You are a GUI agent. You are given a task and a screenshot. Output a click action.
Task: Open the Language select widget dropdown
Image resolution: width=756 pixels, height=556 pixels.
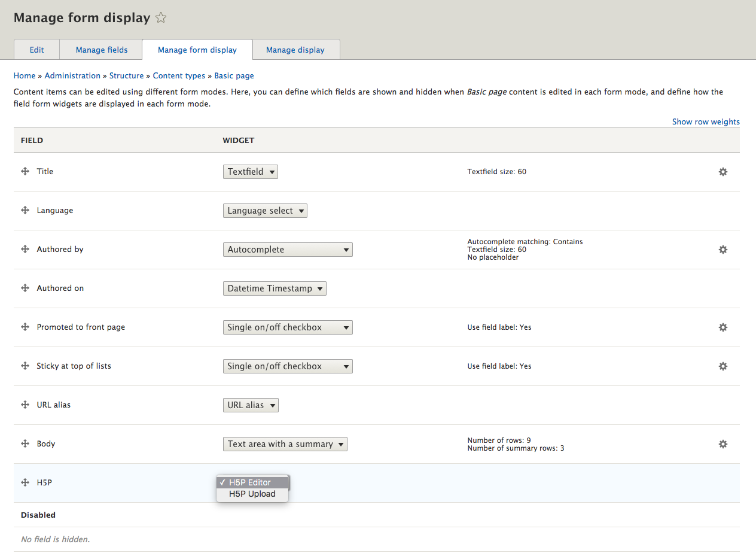point(265,210)
